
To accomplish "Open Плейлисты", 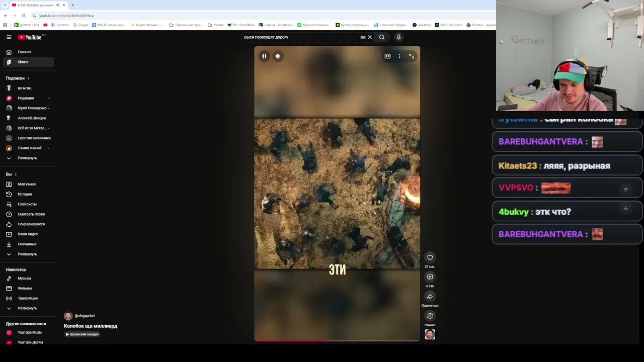I will [28, 204].
